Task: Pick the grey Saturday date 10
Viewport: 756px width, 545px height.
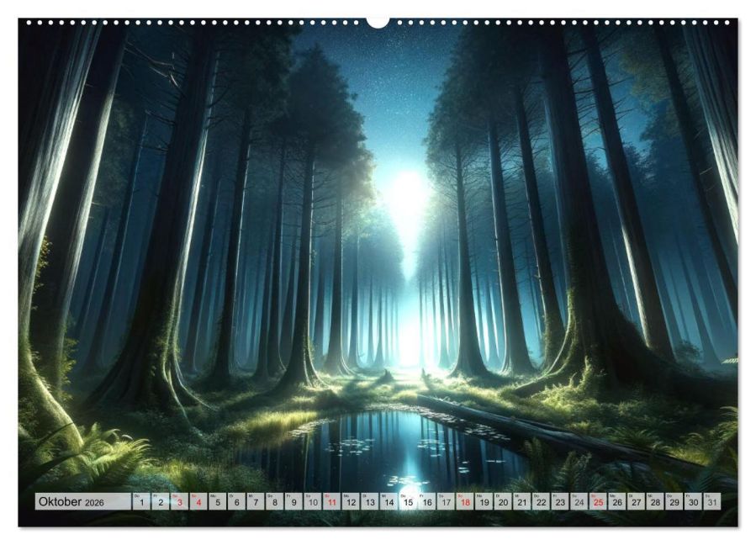Action: pyautogui.click(x=313, y=501)
